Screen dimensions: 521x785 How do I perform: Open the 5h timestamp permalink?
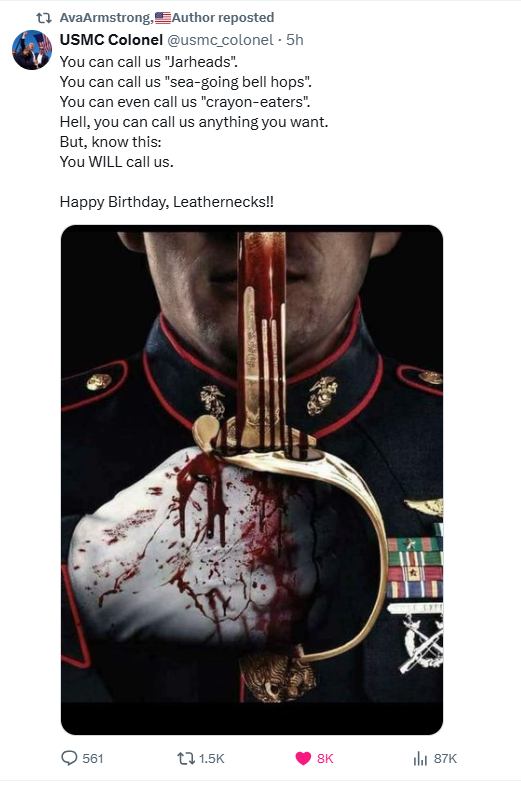click(295, 40)
